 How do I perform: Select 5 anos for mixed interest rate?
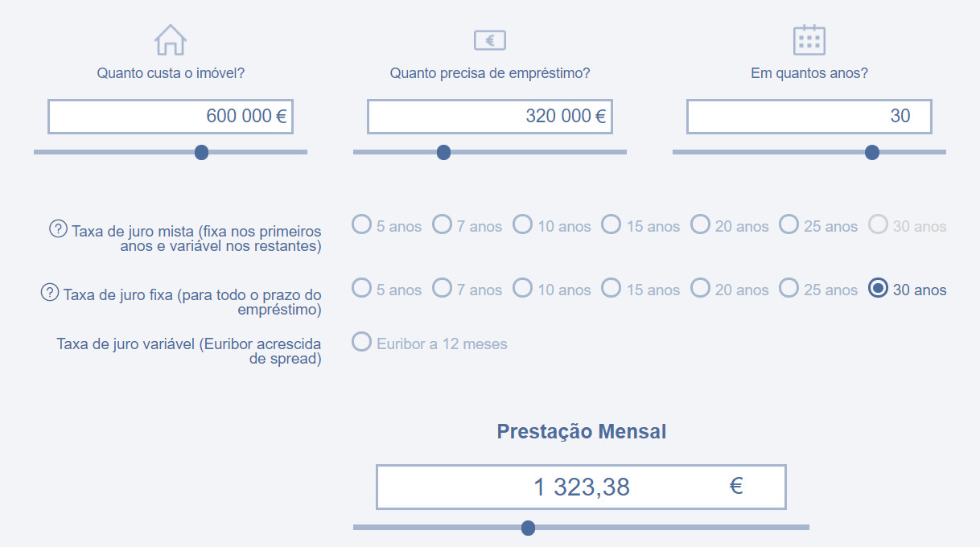(x=362, y=224)
